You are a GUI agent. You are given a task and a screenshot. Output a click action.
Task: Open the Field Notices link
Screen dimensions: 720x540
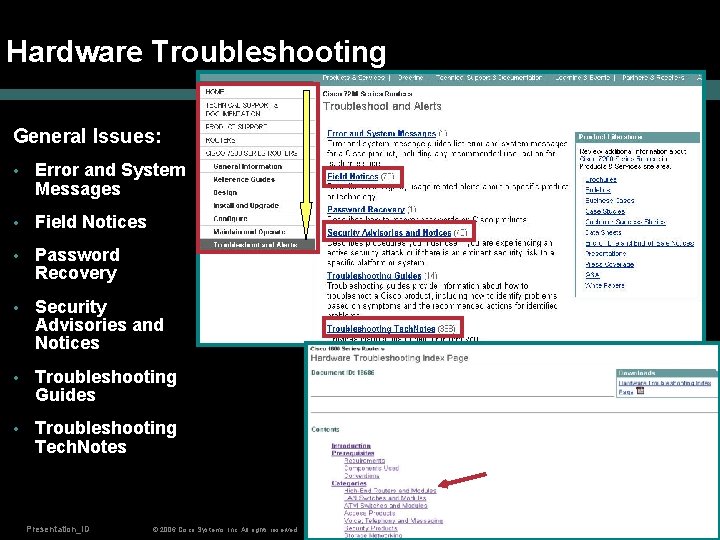click(x=353, y=176)
